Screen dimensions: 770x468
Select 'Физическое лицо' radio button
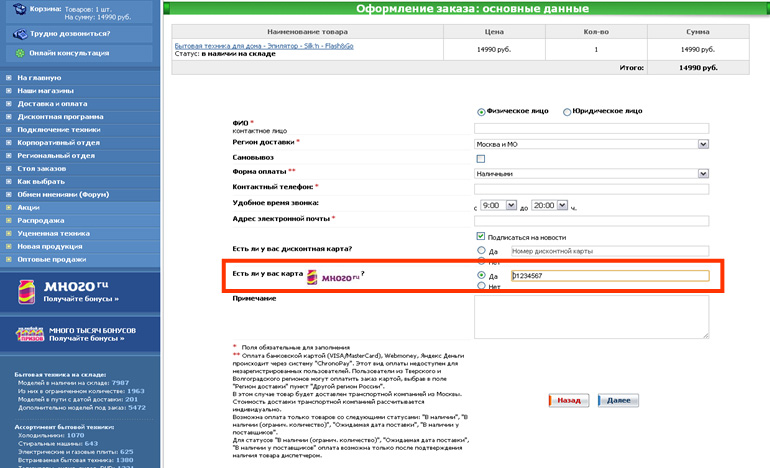pos(481,112)
